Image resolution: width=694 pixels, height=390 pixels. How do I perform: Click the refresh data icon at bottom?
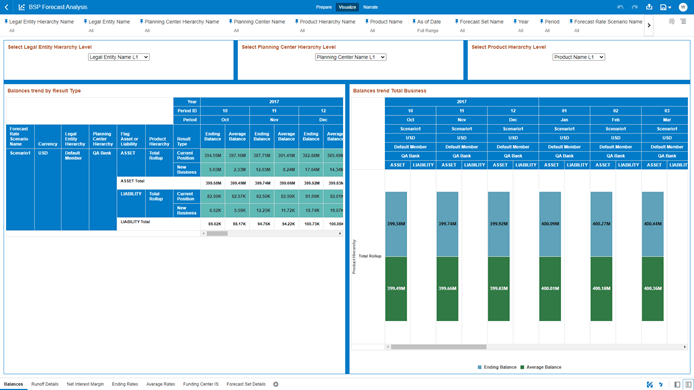coord(661,385)
